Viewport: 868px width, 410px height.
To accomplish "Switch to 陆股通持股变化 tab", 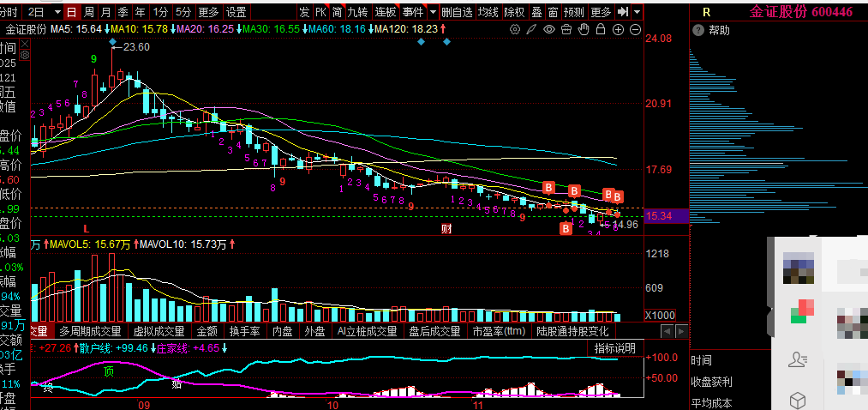I will point(573,331).
